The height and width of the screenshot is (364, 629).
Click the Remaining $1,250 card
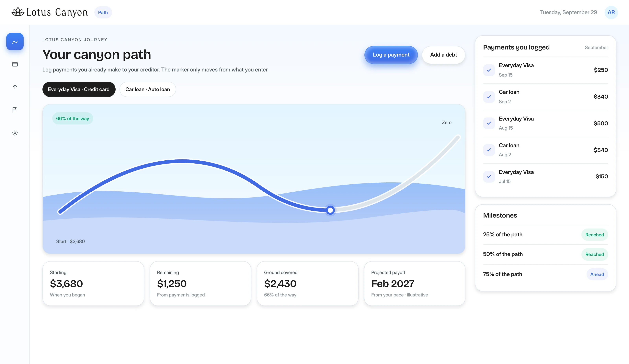tap(200, 284)
